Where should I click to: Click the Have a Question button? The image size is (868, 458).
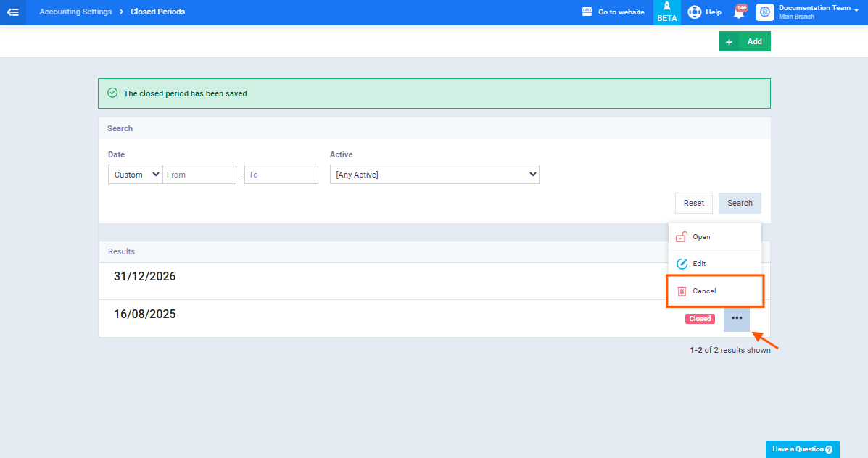click(802, 449)
